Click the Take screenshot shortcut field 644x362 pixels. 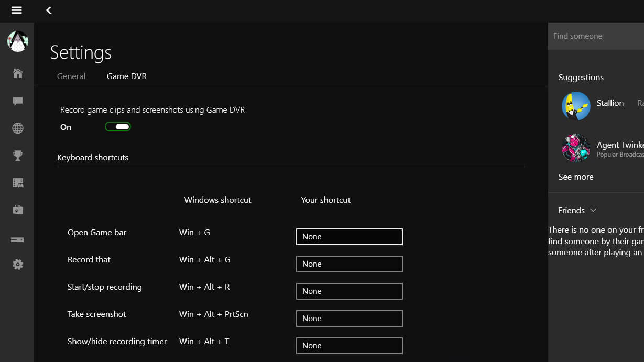(350, 319)
